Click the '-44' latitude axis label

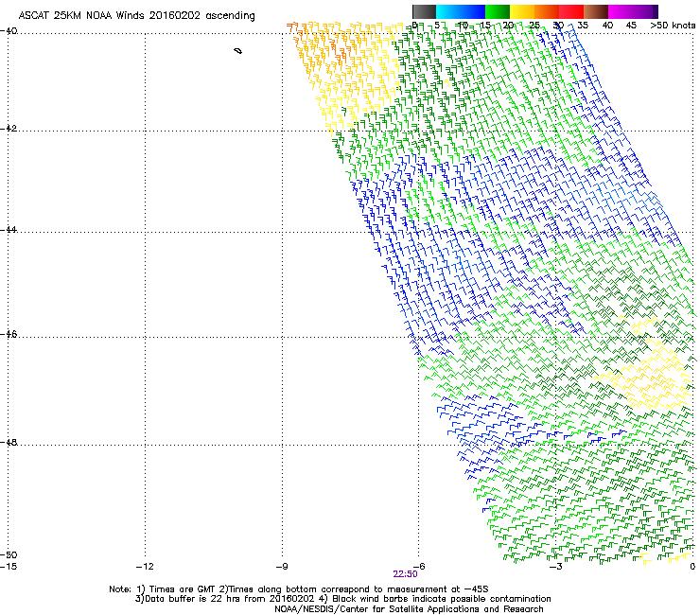pyautogui.click(x=9, y=230)
